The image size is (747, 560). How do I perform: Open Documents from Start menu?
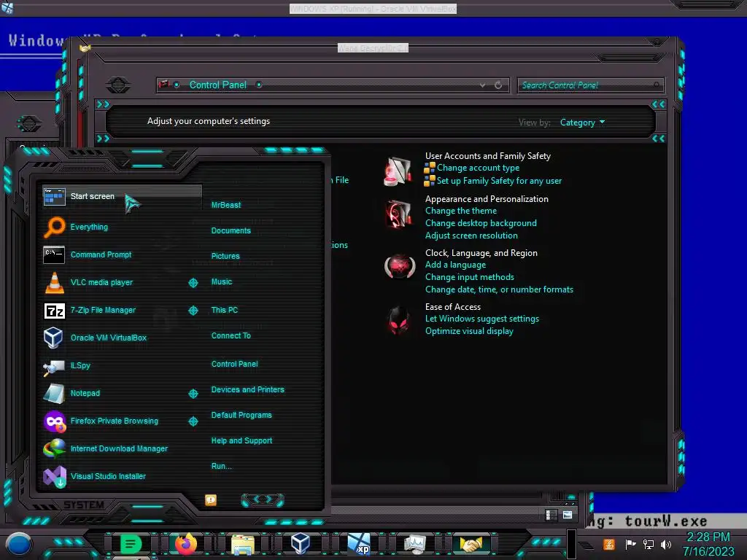click(x=231, y=230)
